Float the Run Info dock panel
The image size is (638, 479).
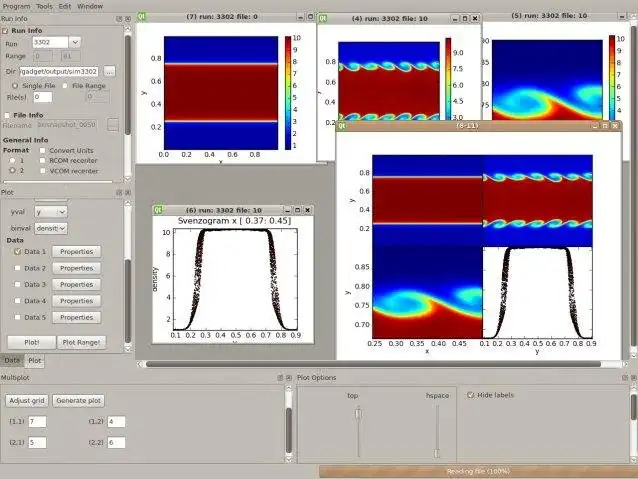119,19
